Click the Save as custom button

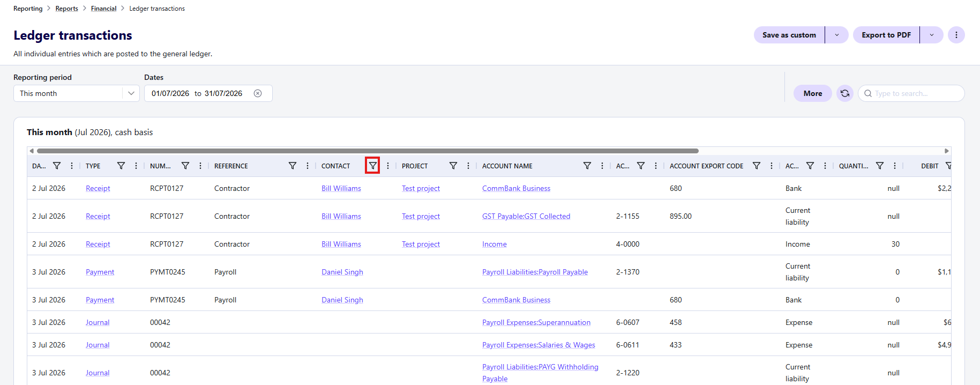pyautogui.click(x=789, y=35)
